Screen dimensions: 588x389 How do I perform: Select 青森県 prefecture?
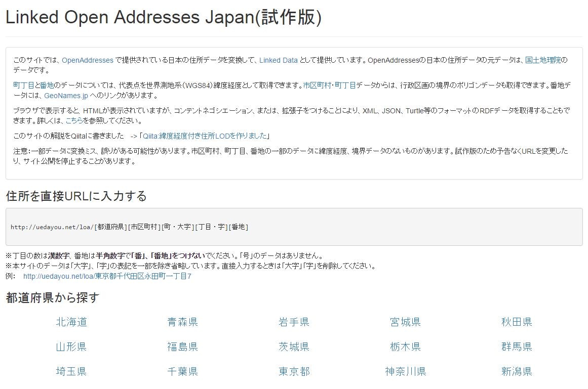coord(183,322)
